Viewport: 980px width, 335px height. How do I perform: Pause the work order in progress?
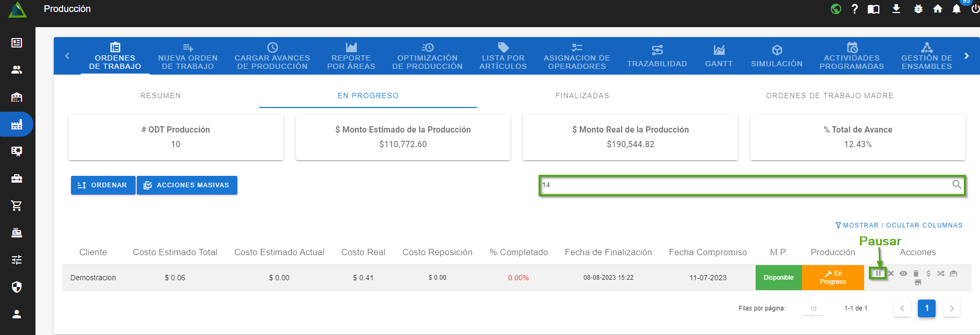tap(878, 273)
